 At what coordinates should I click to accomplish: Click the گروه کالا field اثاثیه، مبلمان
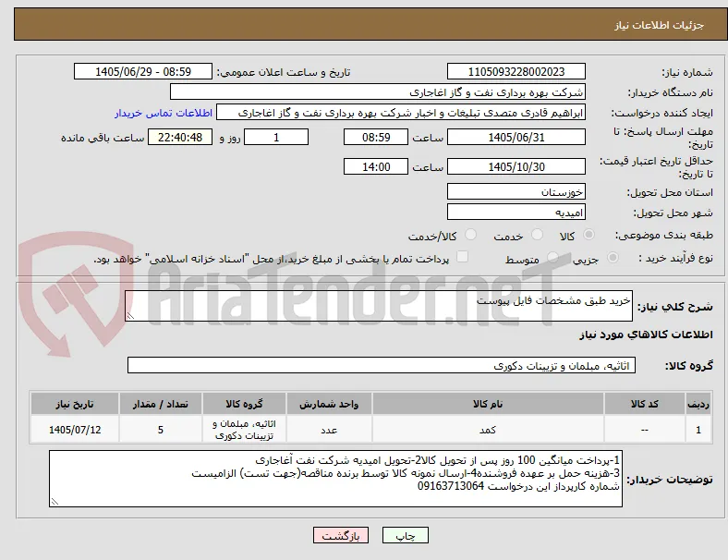[x=382, y=365]
